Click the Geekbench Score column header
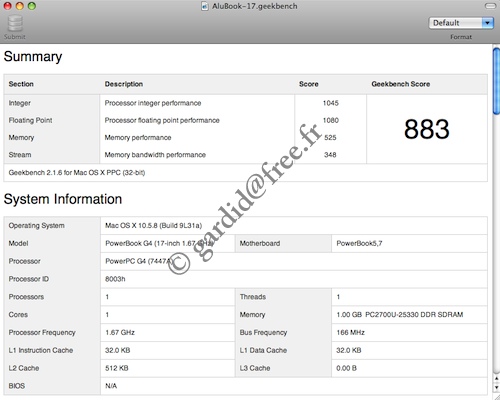This screenshot has width=500, height=400. coord(401,84)
